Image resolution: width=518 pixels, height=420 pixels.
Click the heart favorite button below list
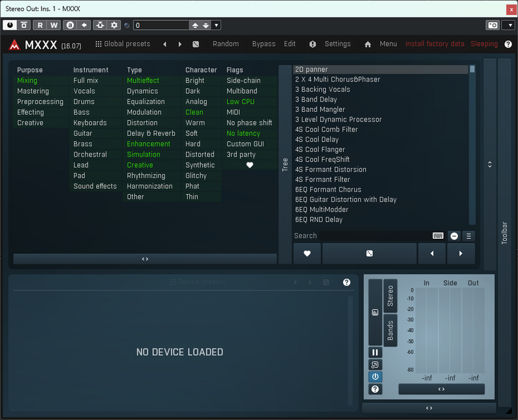(x=307, y=254)
